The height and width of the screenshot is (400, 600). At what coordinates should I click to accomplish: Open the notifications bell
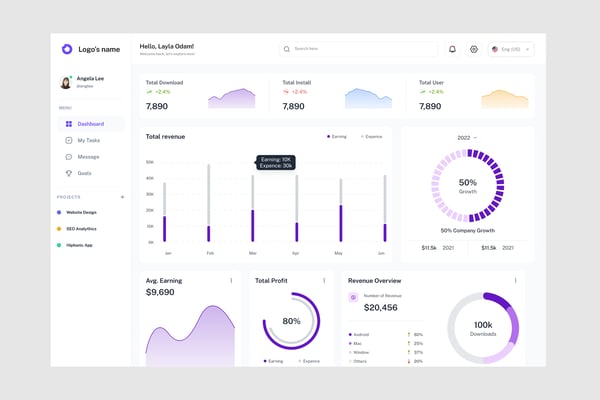pos(452,49)
